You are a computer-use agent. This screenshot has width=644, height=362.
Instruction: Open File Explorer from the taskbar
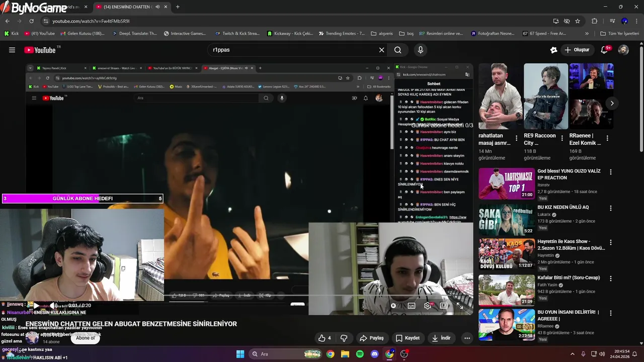pyautogui.click(x=345, y=354)
